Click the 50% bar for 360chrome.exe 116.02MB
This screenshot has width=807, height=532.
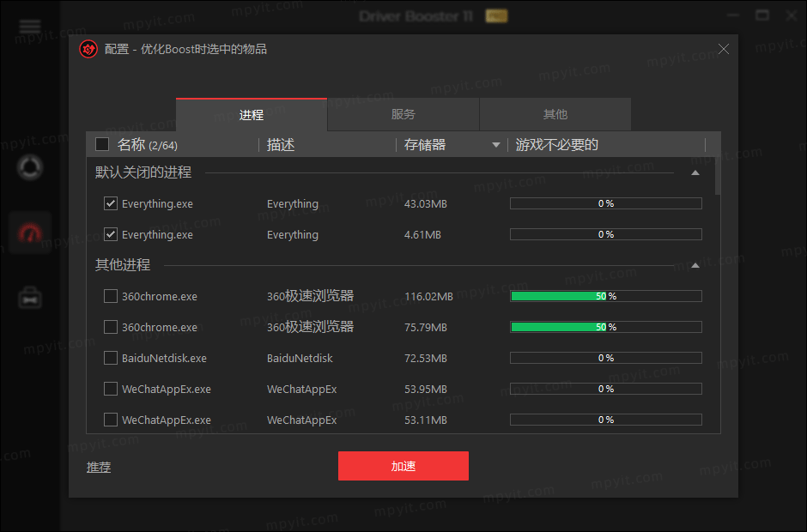(606, 296)
